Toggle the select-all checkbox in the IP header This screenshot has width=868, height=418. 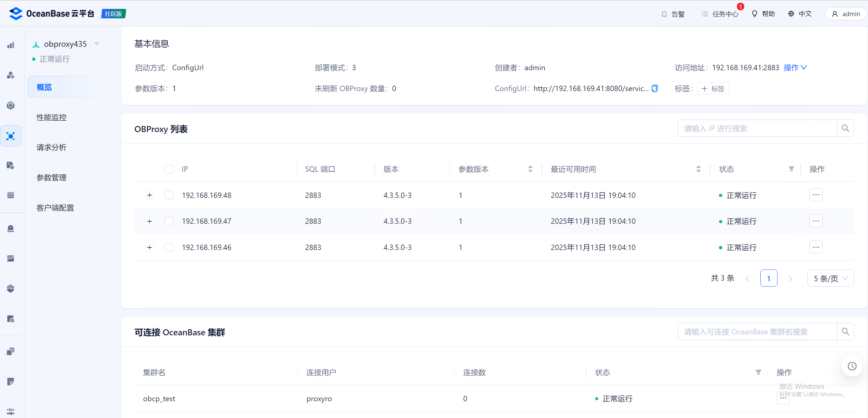click(169, 169)
